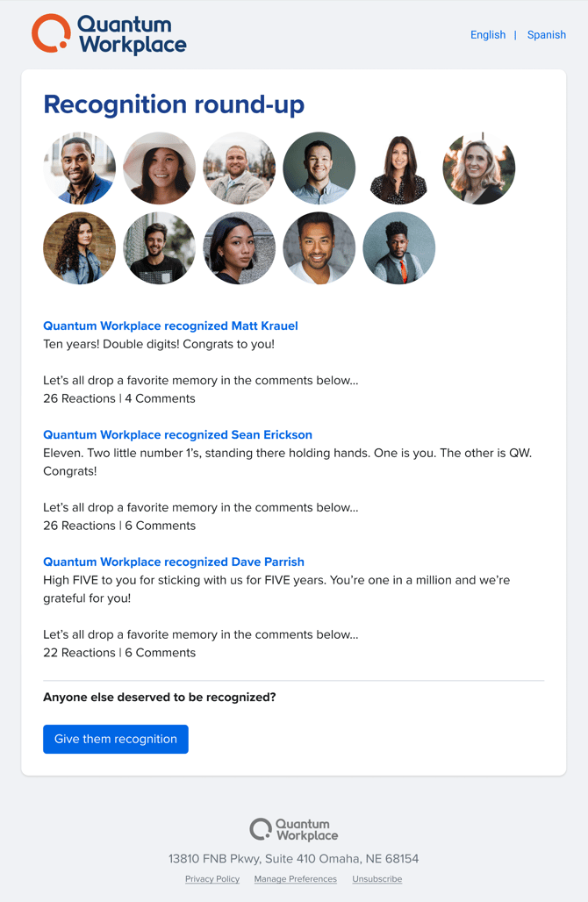Open the Privacy Policy link
The width and height of the screenshot is (588, 902).
(x=212, y=879)
